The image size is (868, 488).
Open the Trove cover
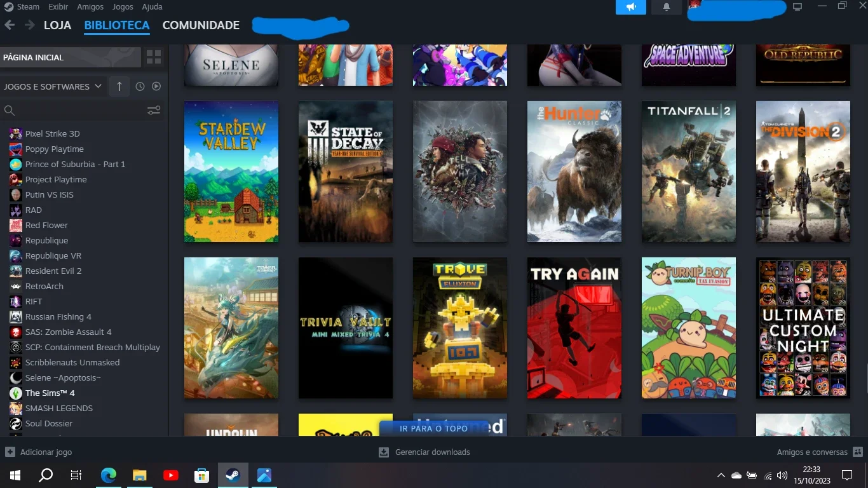click(x=460, y=328)
